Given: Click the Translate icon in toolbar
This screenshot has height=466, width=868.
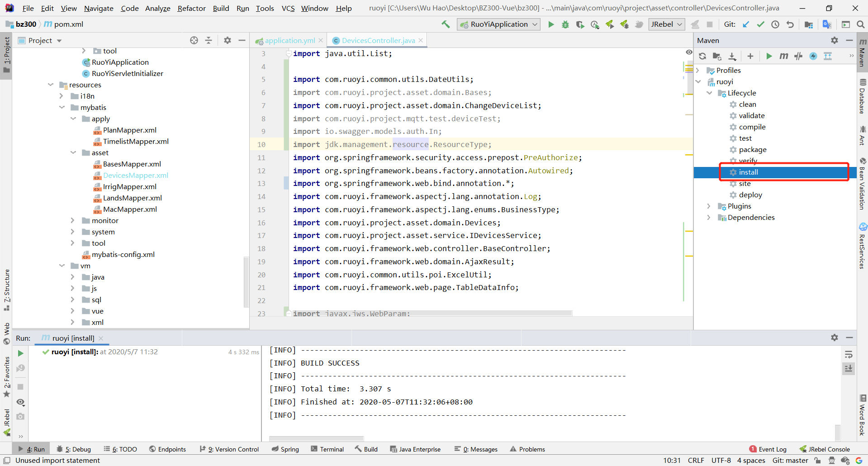Looking at the screenshot, I should [x=827, y=24].
